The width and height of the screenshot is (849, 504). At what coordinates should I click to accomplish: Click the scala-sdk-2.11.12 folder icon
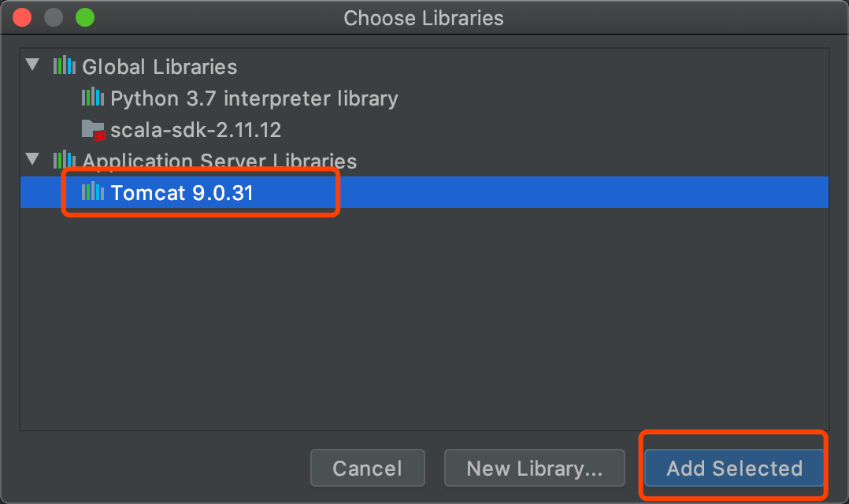point(93,129)
